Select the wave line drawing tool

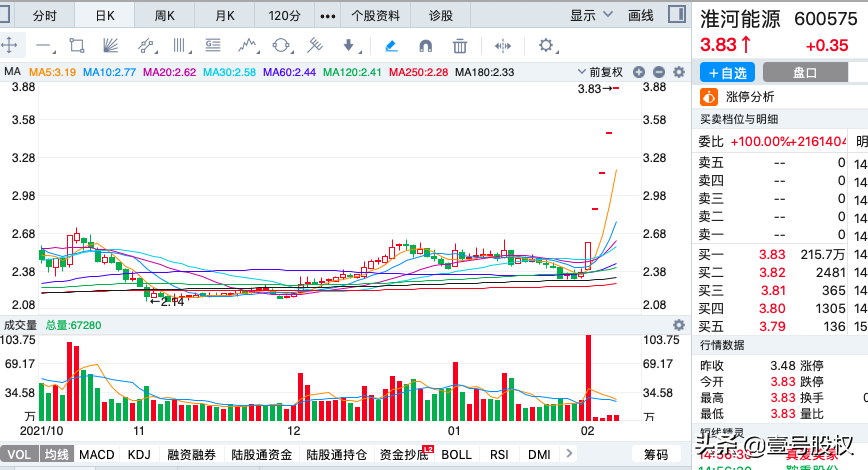pos(248,45)
